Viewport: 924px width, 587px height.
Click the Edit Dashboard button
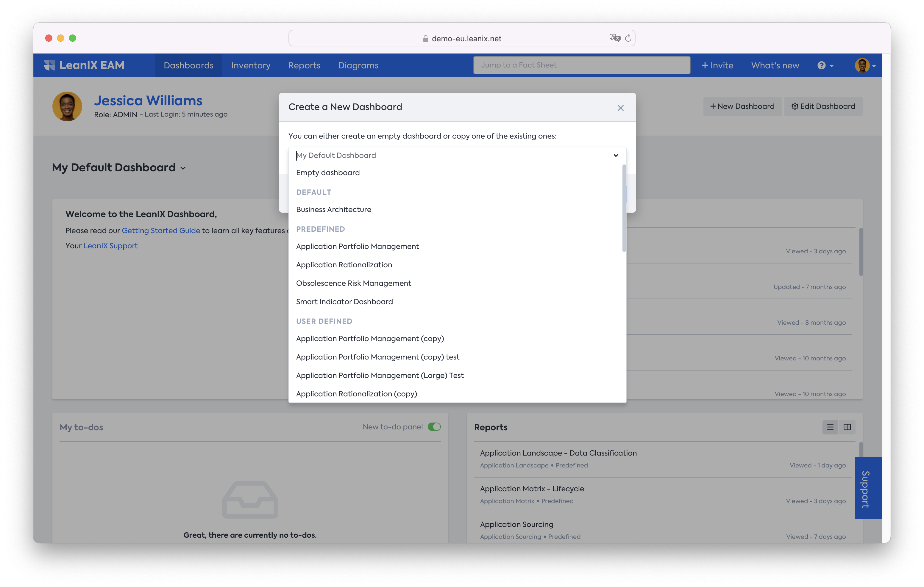click(x=823, y=106)
